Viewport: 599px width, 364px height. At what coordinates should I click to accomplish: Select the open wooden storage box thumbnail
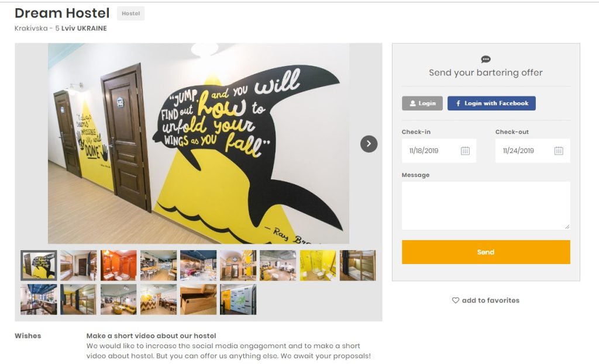pos(198,299)
